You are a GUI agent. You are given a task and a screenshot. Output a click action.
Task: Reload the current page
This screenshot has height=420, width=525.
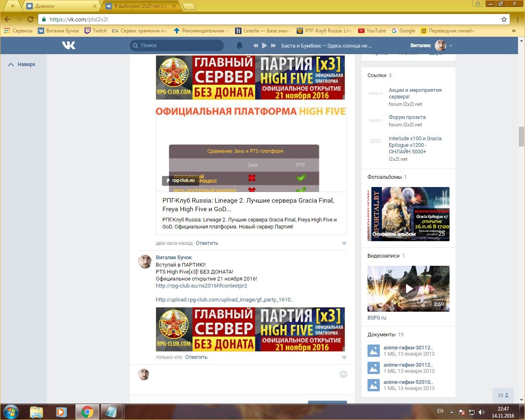point(30,19)
